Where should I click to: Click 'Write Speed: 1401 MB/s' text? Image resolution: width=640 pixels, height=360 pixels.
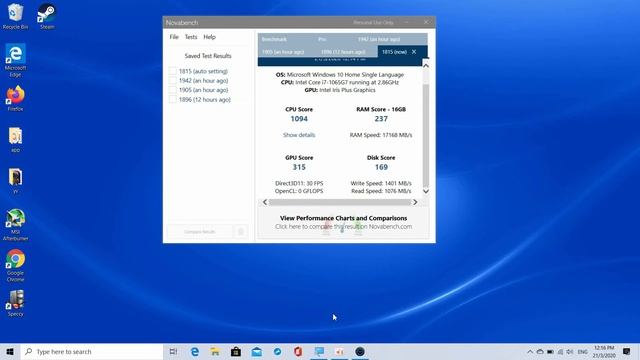point(381,183)
